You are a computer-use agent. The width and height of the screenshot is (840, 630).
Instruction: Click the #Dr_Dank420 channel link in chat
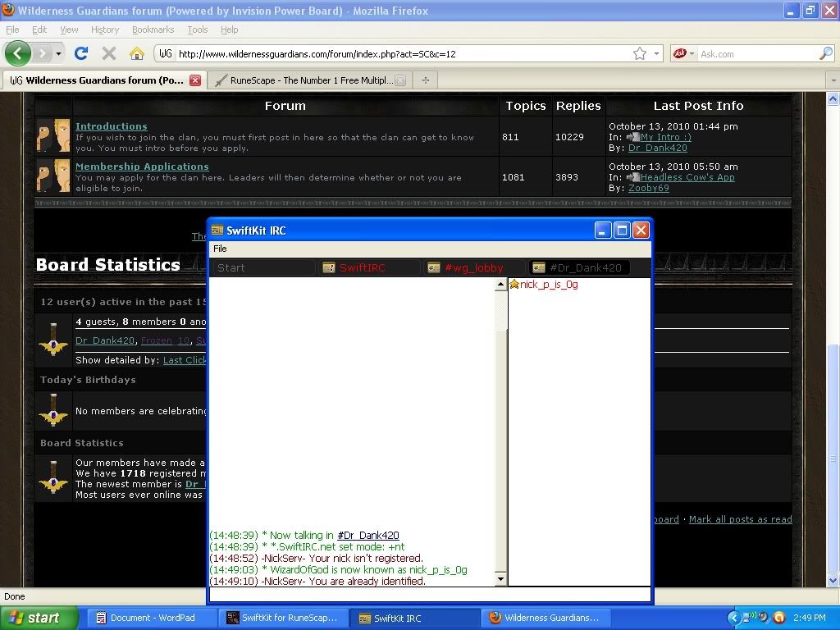pyautogui.click(x=368, y=535)
